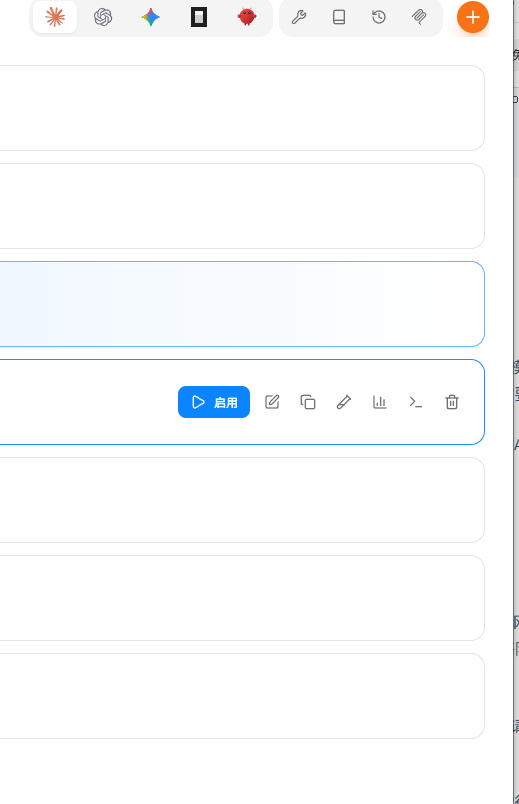
Task: Select the red bug mascot icon tab
Action: (247, 17)
